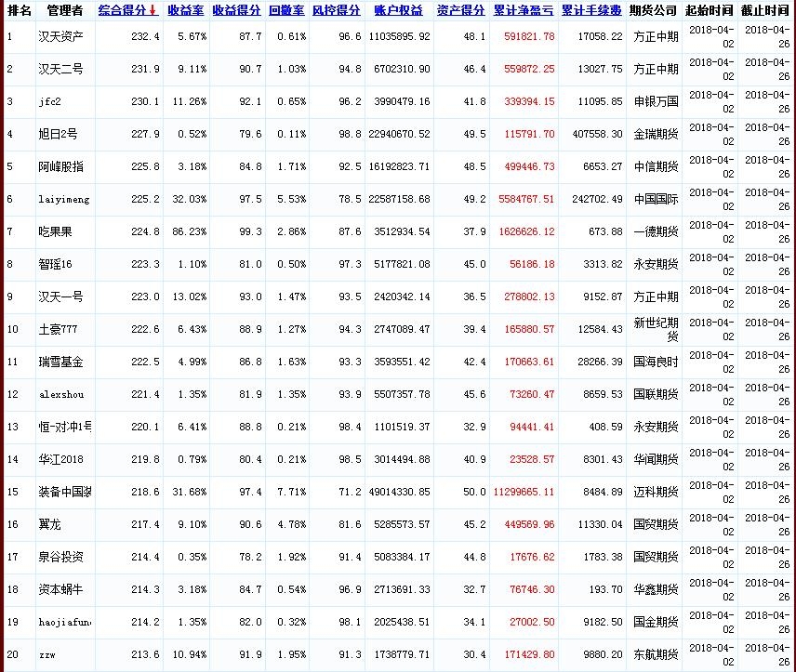Sort by 累计净盈亏 column header

coord(524,10)
